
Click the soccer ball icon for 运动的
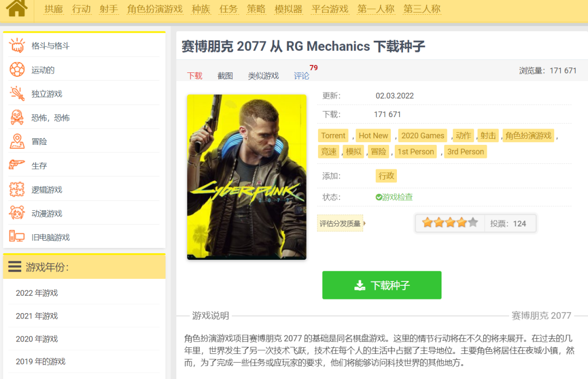(17, 70)
